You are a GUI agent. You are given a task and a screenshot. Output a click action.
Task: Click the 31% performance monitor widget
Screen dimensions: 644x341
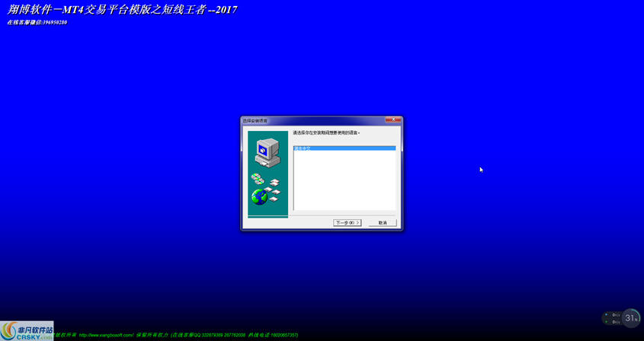pyautogui.click(x=630, y=318)
